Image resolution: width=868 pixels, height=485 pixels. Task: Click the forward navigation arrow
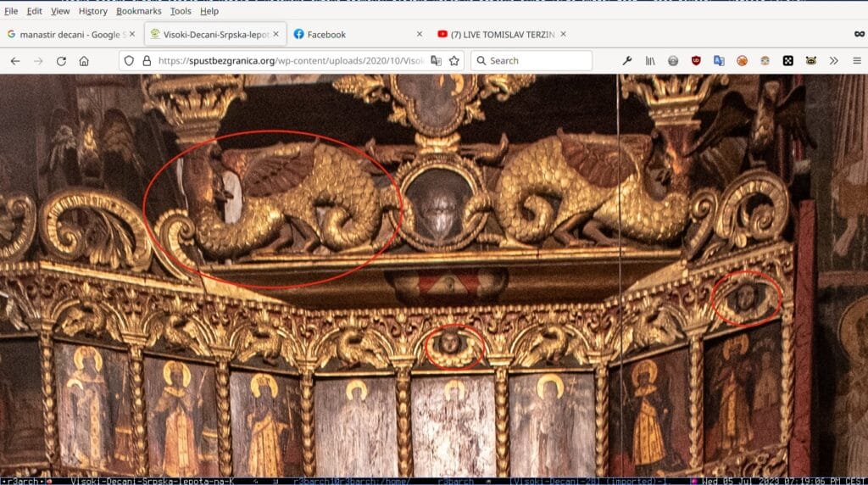click(x=38, y=61)
